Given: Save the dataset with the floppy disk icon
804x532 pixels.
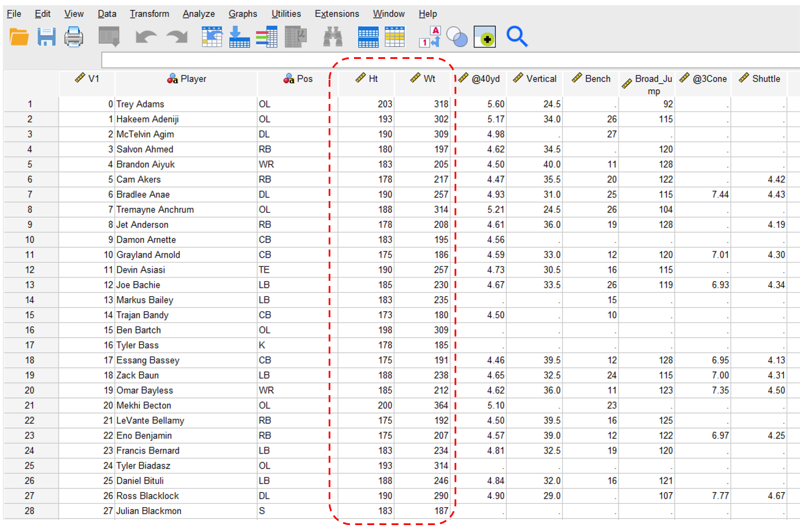Looking at the screenshot, I should [46, 36].
